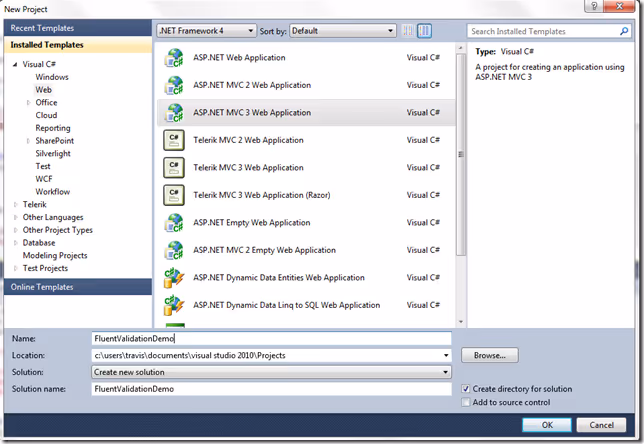The height and width of the screenshot is (444, 644).
Task: Switch to medium icons view
Action: 424,31
